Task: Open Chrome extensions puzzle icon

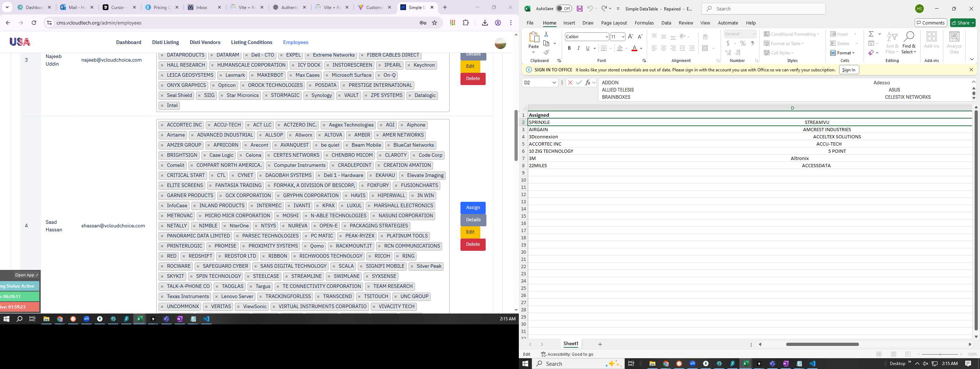Action: coord(465,23)
